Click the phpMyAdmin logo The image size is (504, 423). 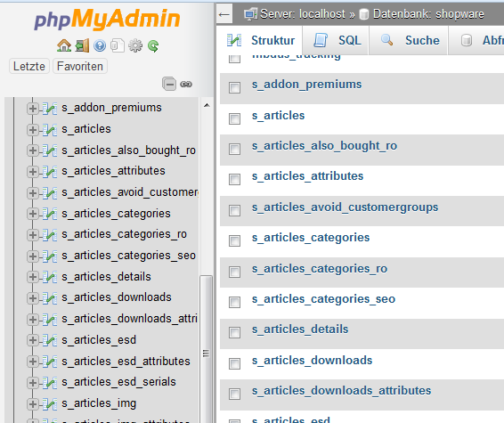pyautogui.click(x=107, y=19)
